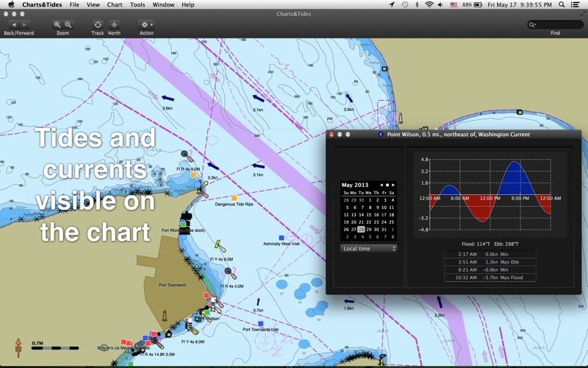
Task: Select May 25 in the calendar
Action: [391, 222]
